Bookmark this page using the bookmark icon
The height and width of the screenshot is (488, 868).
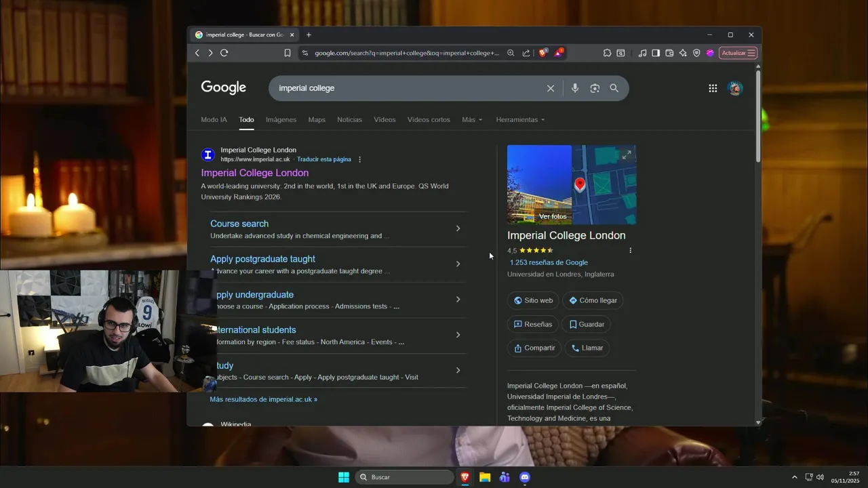288,53
